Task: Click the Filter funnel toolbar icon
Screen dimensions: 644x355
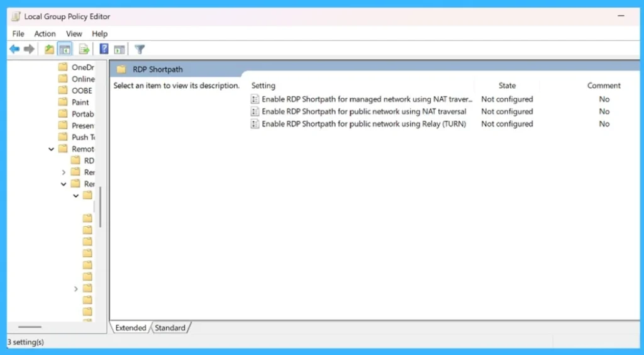Action: 140,49
